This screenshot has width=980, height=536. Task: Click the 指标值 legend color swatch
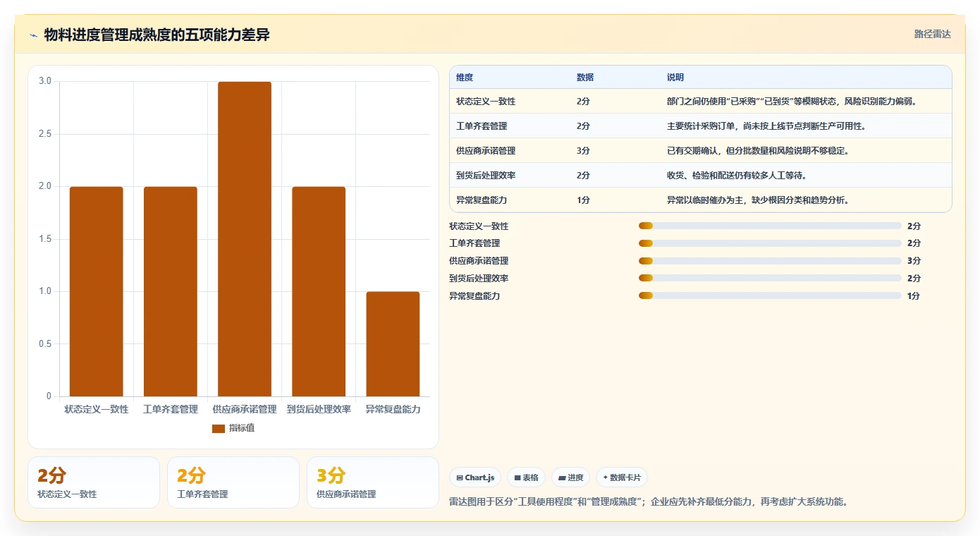[x=219, y=428]
